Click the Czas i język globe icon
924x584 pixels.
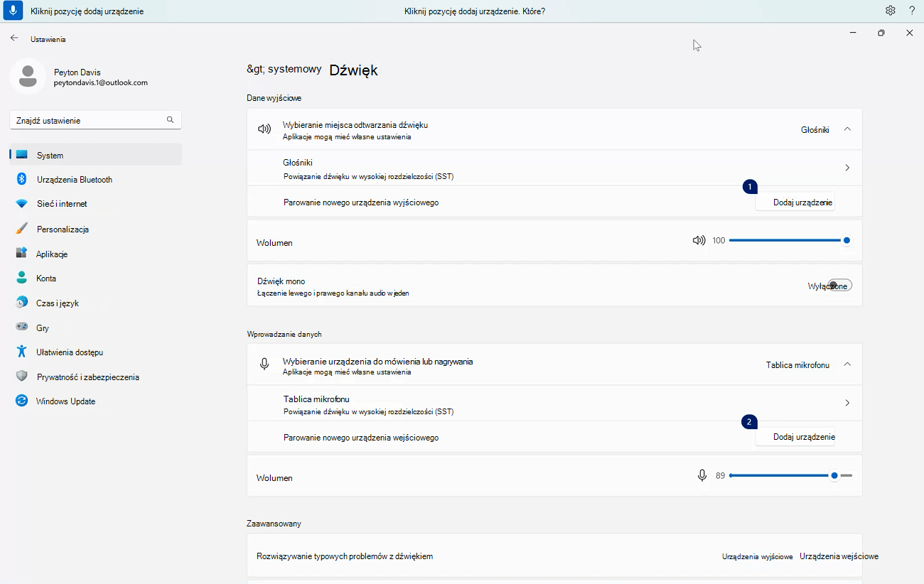[x=22, y=303]
